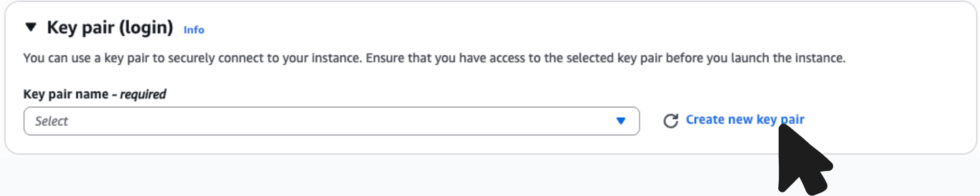The width and height of the screenshot is (980, 196).
Task: Click the Select placeholder text
Action: pyautogui.click(x=52, y=121)
